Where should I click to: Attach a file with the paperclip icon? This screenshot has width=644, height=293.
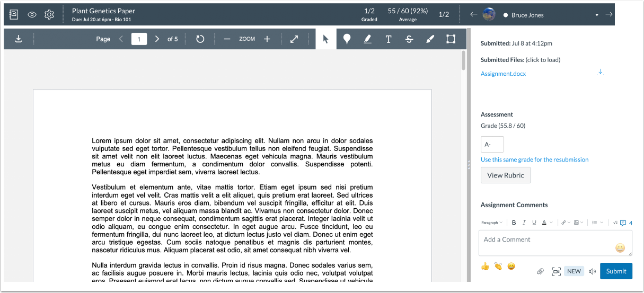coord(540,271)
